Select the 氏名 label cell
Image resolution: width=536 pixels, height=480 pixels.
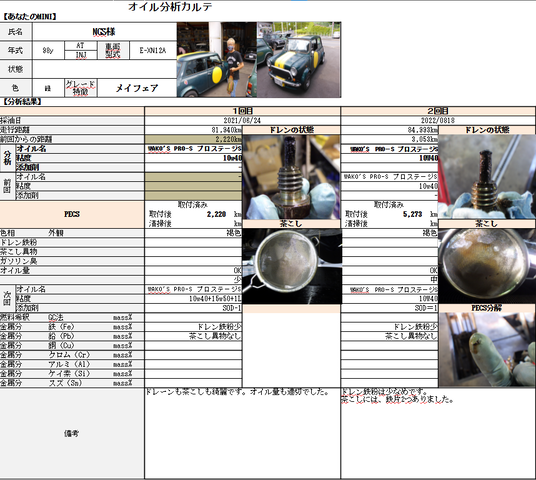coord(16,32)
